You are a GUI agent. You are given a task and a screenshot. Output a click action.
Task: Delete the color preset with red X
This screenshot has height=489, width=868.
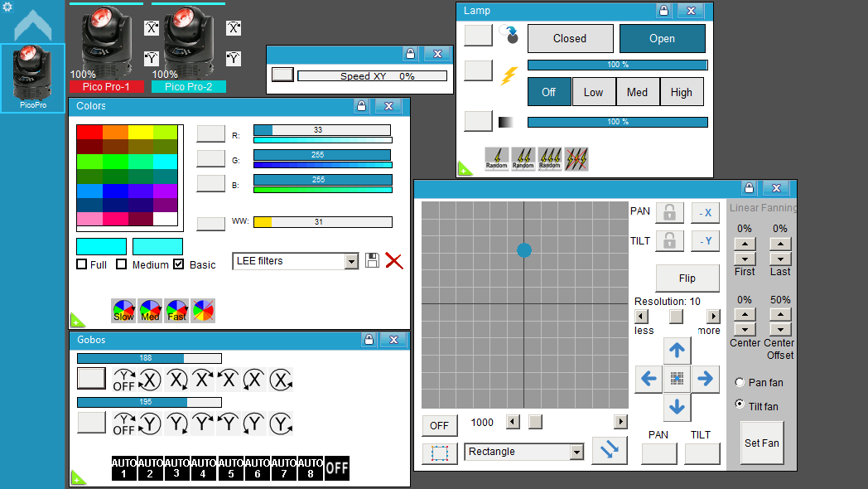pos(394,261)
